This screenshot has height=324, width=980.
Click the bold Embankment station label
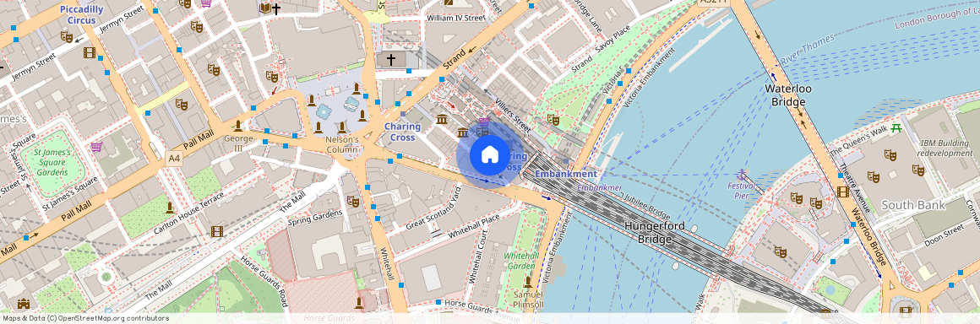click(566, 174)
